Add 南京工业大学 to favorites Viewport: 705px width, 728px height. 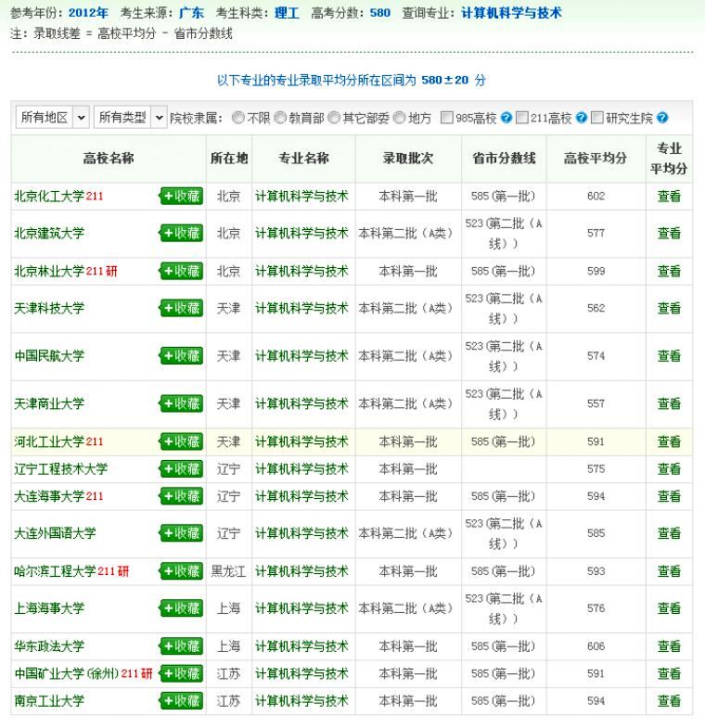[181, 700]
